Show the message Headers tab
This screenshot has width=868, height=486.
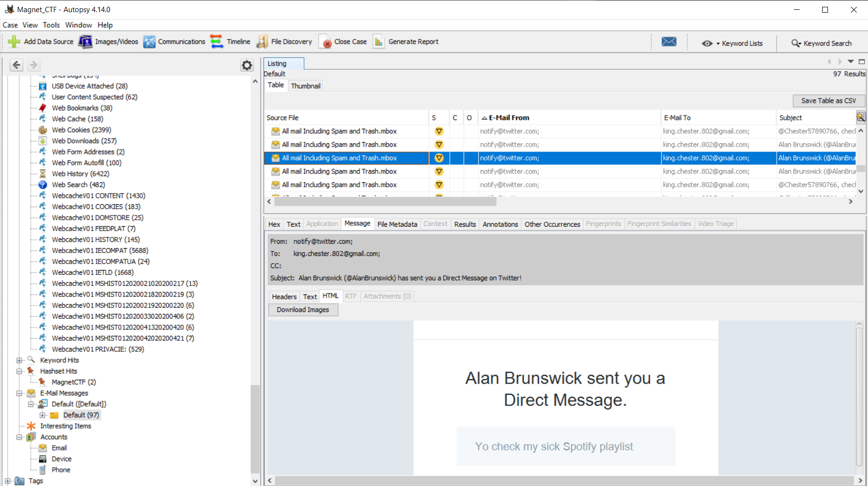point(284,296)
